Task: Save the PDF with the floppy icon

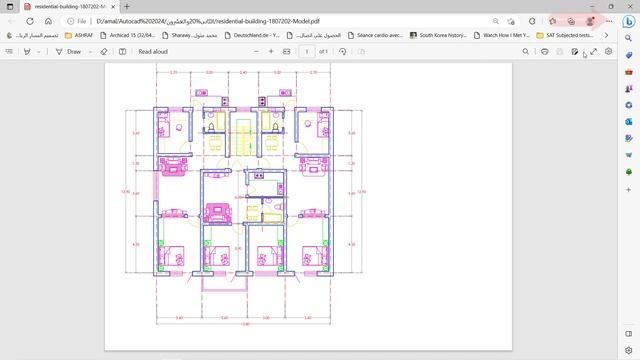Action: pyautogui.click(x=560, y=51)
